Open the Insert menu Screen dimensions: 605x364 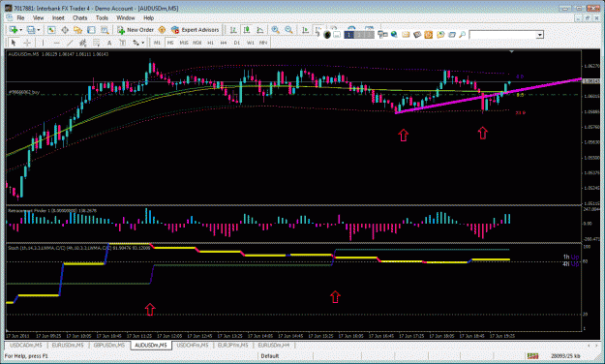(58, 17)
